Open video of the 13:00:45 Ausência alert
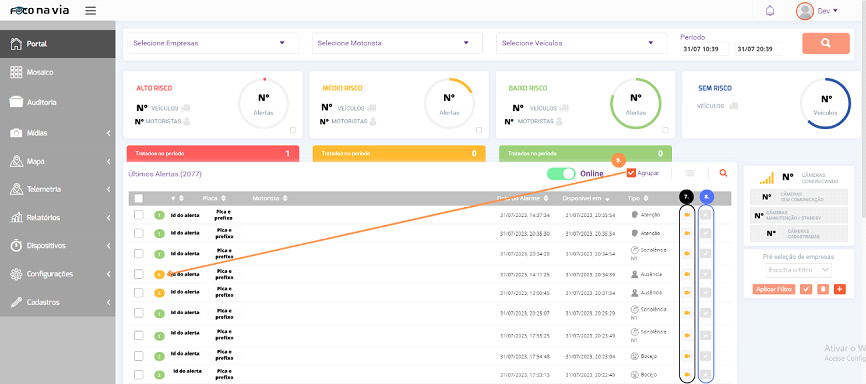This screenshot has height=384, width=866. pos(687,292)
